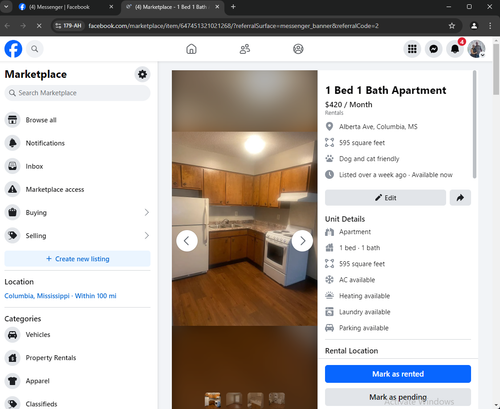Open a new browser tab

[x=233, y=7]
